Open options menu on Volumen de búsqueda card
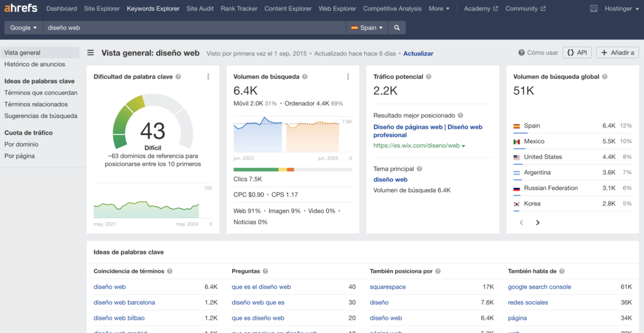The width and height of the screenshot is (644, 333). pos(348,77)
